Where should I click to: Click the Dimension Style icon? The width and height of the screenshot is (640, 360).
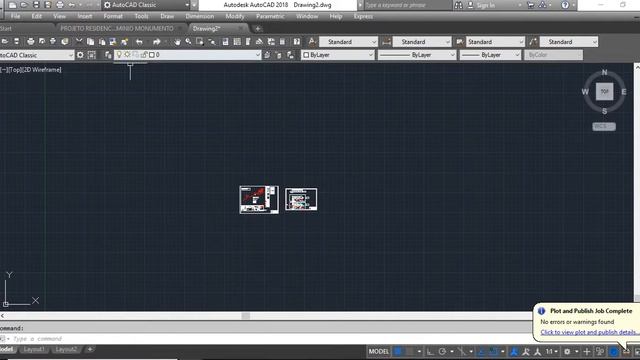(386, 42)
